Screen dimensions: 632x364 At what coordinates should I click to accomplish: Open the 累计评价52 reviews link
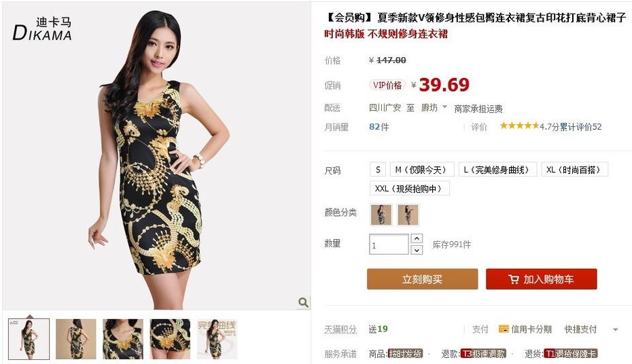[x=581, y=126]
